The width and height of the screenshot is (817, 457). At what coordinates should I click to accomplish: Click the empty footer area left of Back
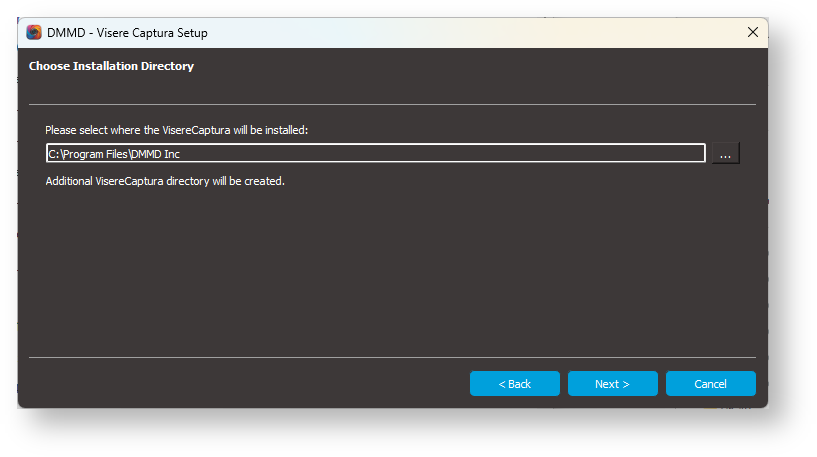pyautogui.click(x=240, y=384)
